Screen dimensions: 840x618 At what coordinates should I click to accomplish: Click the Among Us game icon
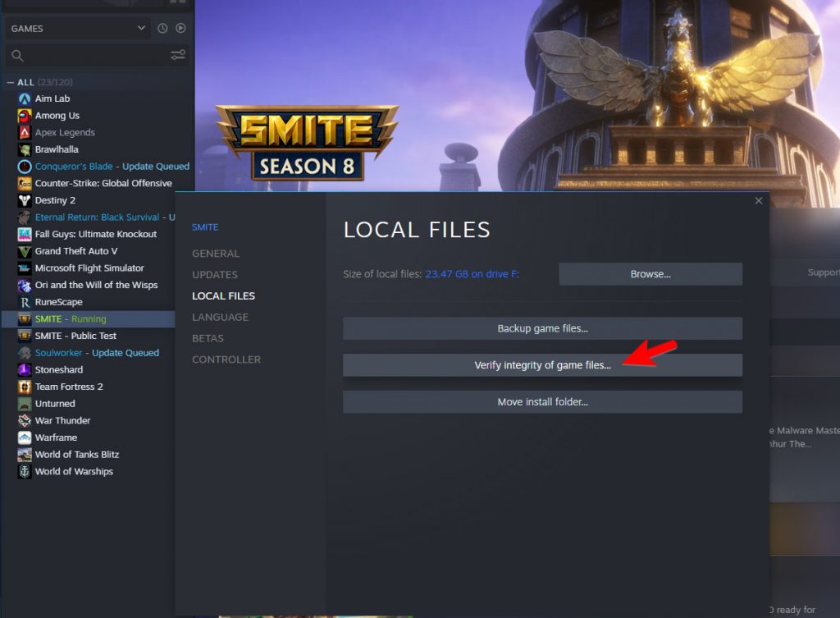click(24, 115)
